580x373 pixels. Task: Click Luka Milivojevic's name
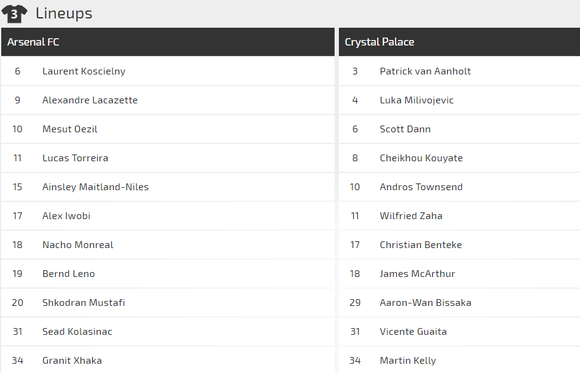point(417,100)
